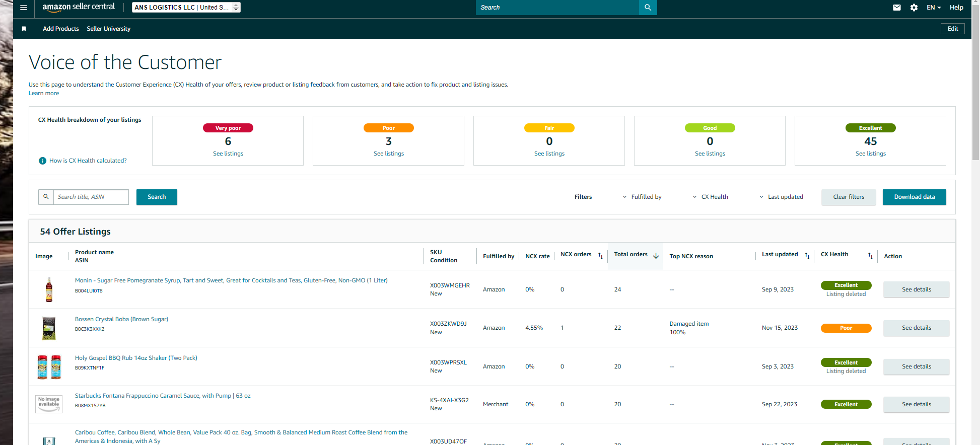See listings under Good
Viewport: 980px width, 445px height.
(710, 154)
